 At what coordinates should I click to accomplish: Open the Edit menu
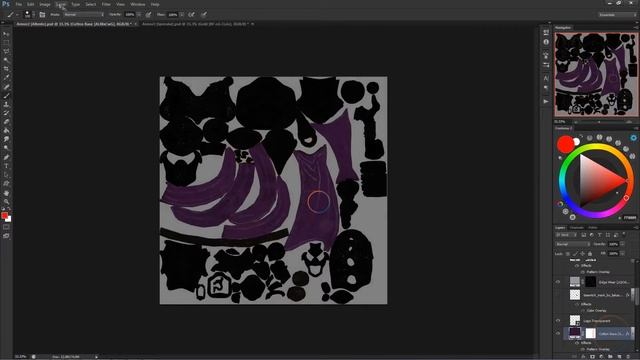click(x=31, y=4)
